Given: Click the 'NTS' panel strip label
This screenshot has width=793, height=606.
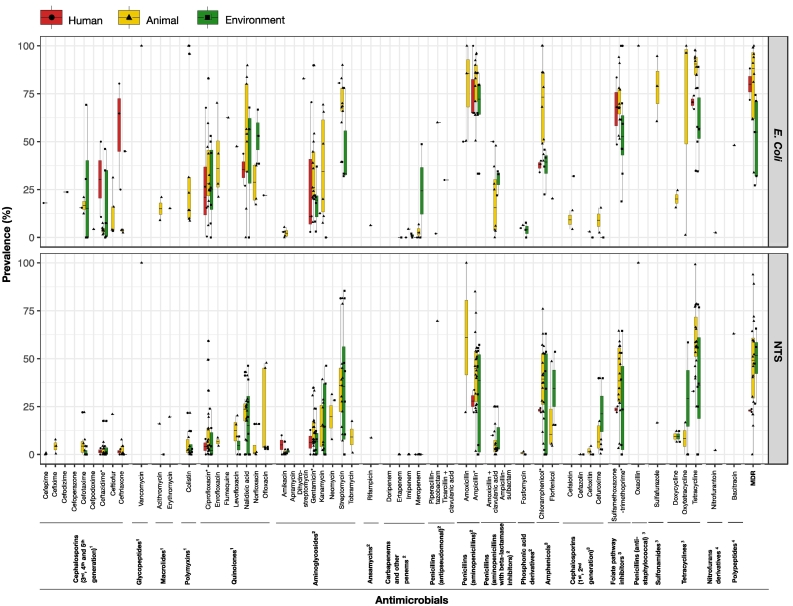Looking at the screenshot, I should click(777, 352).
